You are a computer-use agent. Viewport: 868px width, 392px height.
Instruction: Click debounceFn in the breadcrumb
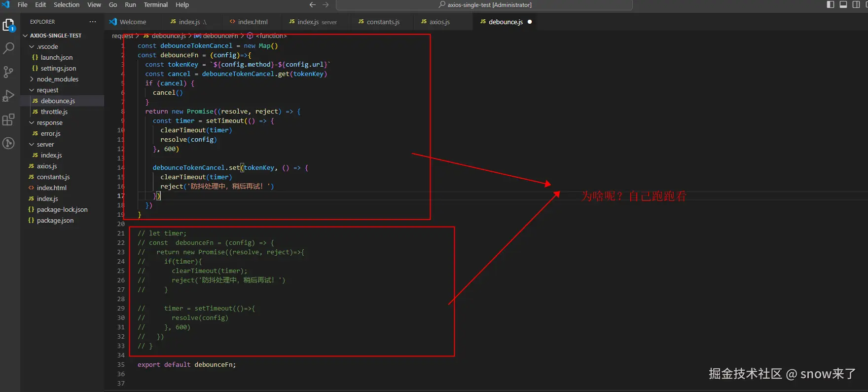point(220,36)
